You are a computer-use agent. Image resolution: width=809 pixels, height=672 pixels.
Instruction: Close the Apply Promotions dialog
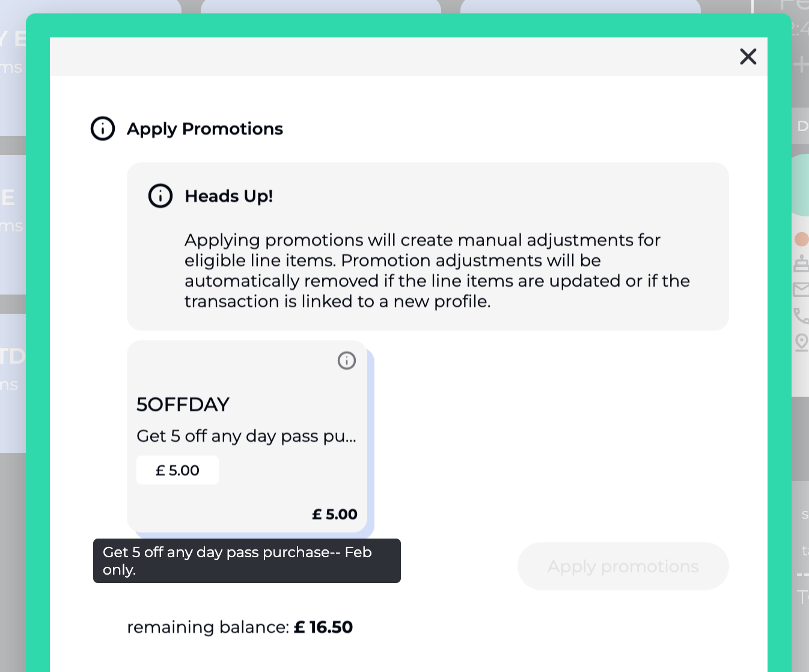(x=748, y=57)
